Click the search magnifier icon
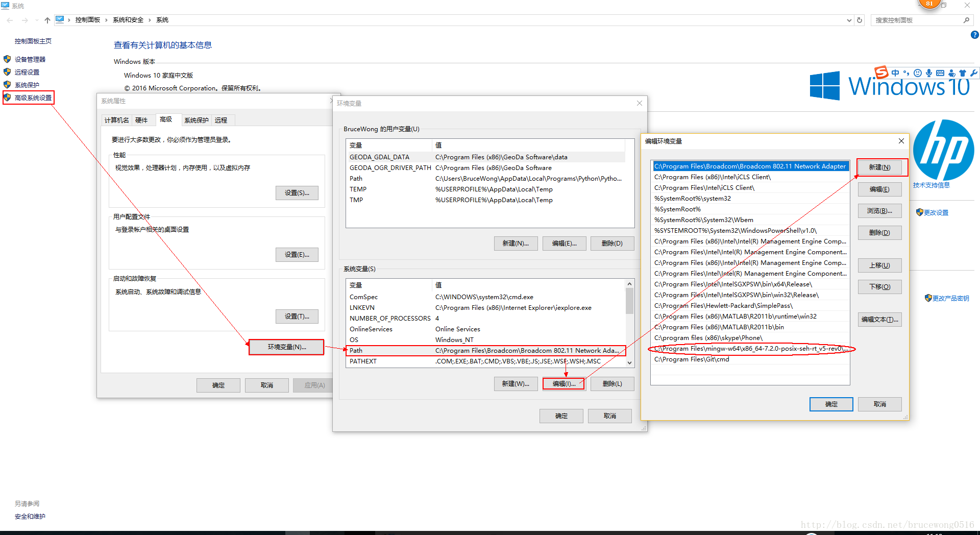 tap(966, 20)
